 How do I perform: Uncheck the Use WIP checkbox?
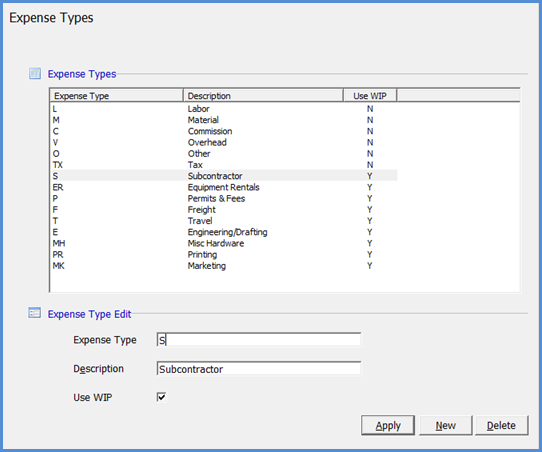pos(161,397)
